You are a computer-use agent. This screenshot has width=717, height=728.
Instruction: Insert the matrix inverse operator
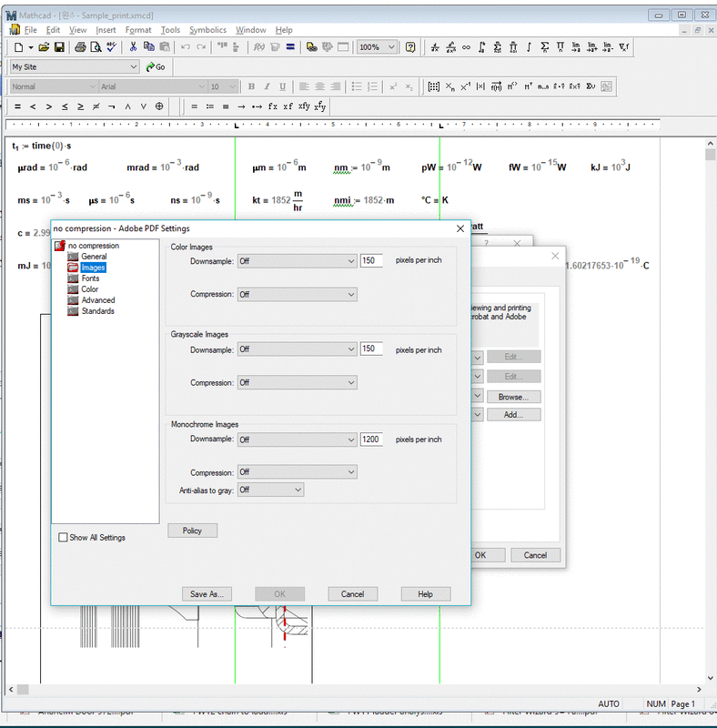pyautogui.click(x=465, y=86)
